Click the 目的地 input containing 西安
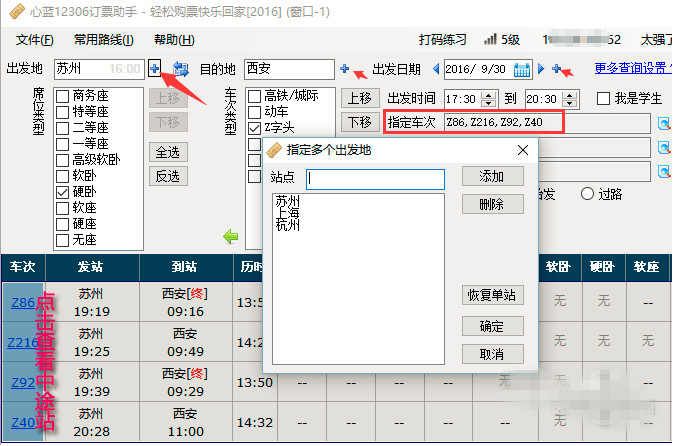 [x=289, y=69]
